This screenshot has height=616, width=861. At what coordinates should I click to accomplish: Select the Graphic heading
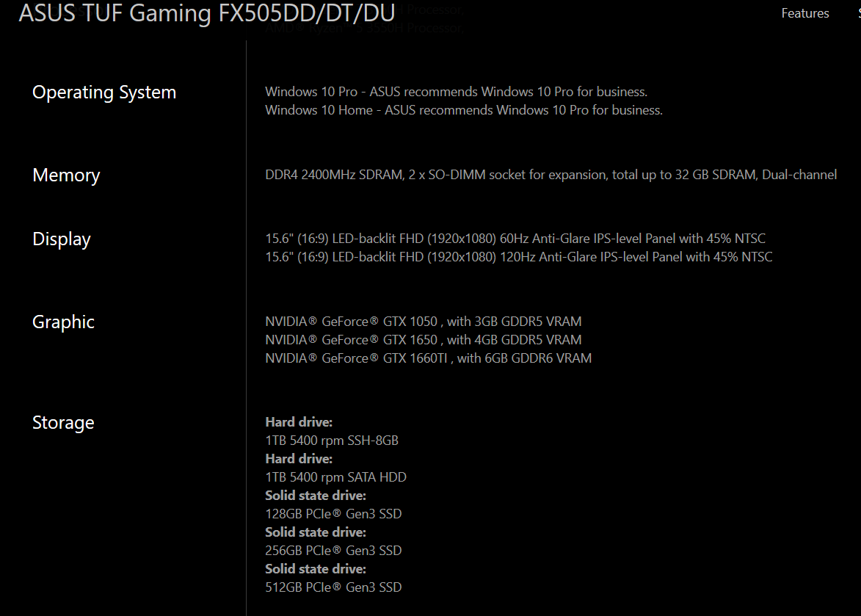click(x=63, y=322)
